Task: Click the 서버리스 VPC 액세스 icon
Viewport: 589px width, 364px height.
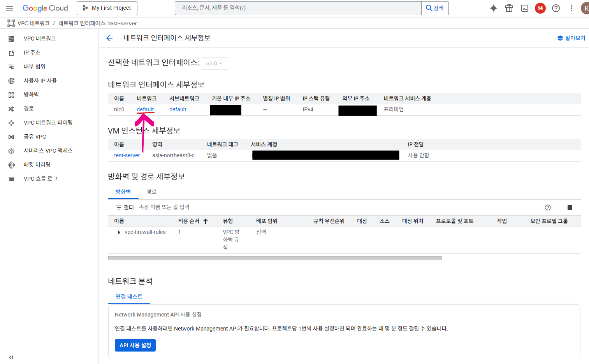Action: [x=11, y=151]
